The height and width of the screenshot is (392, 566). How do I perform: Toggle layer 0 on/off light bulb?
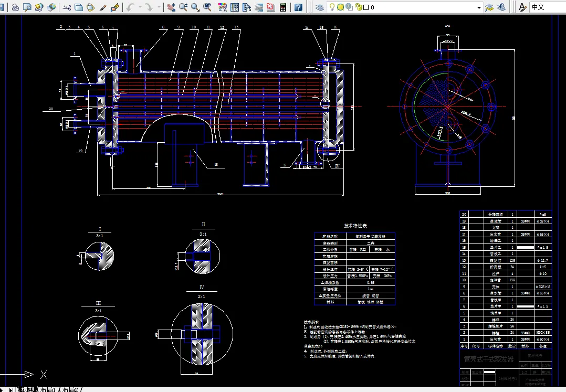(332, 7)
